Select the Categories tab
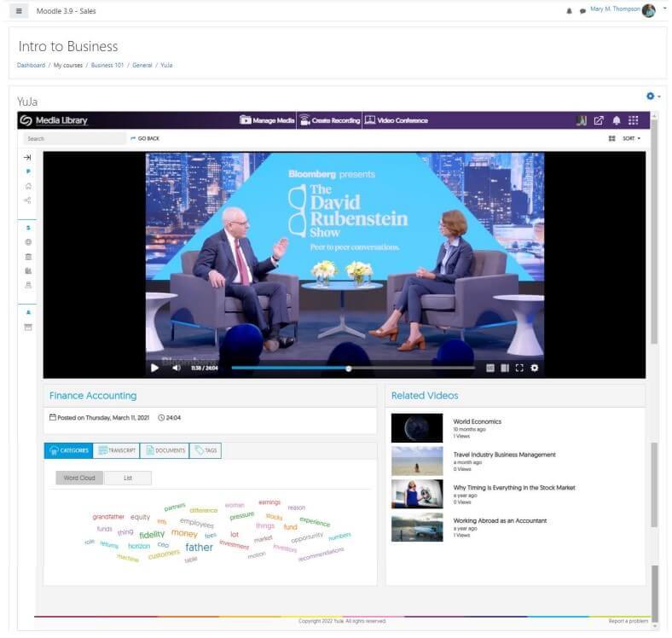The width and height of the screenshot is (672, 638). (x=68, y=450)
